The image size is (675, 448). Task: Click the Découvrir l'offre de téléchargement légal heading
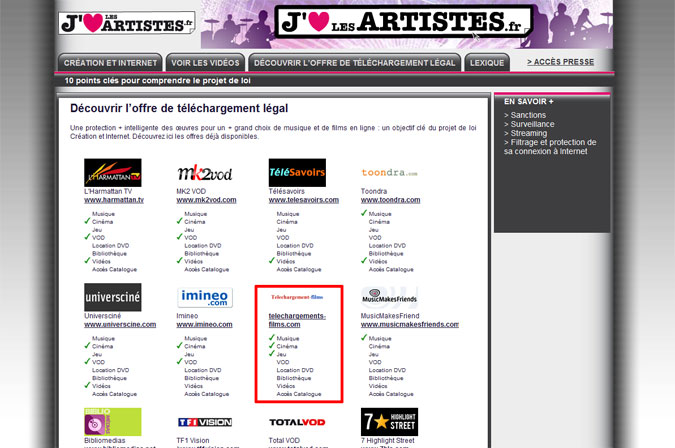click(179, 108)
